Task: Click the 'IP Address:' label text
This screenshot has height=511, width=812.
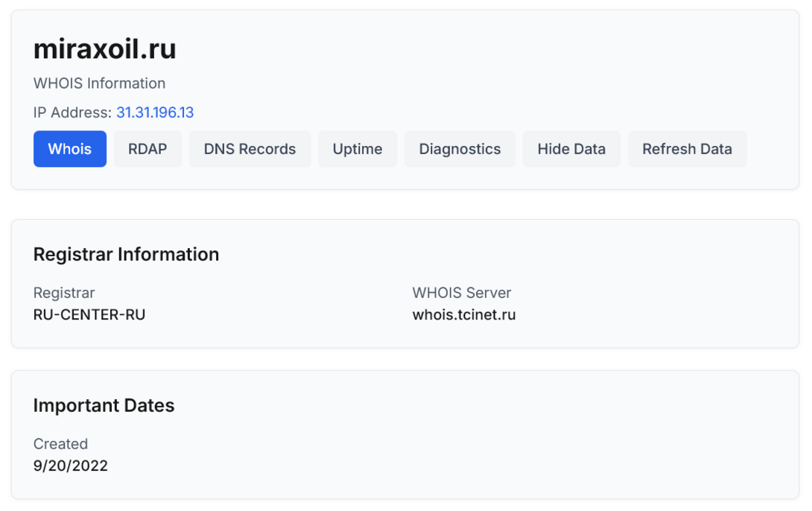Action: coord(72,112)
